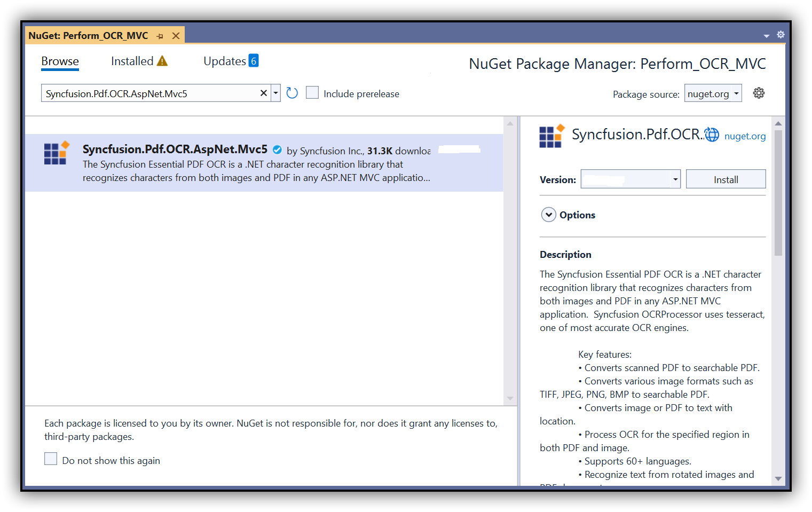Screen dimensions: 812x512
Task: Click the globe icon beside Syncfusion.Pdf.OCR
Action: click(712, 135)
